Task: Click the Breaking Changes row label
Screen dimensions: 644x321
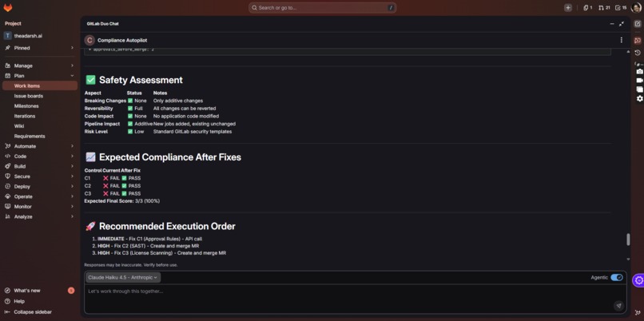Action: 105,101
